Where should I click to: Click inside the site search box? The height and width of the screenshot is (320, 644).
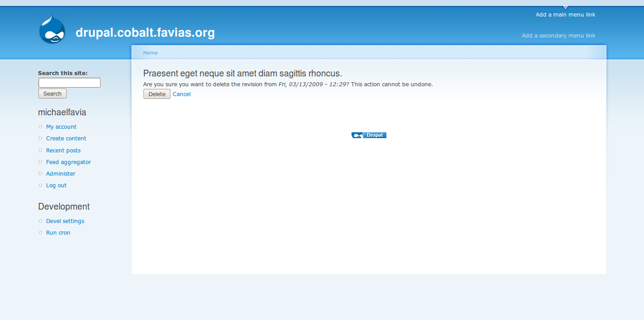69,83
